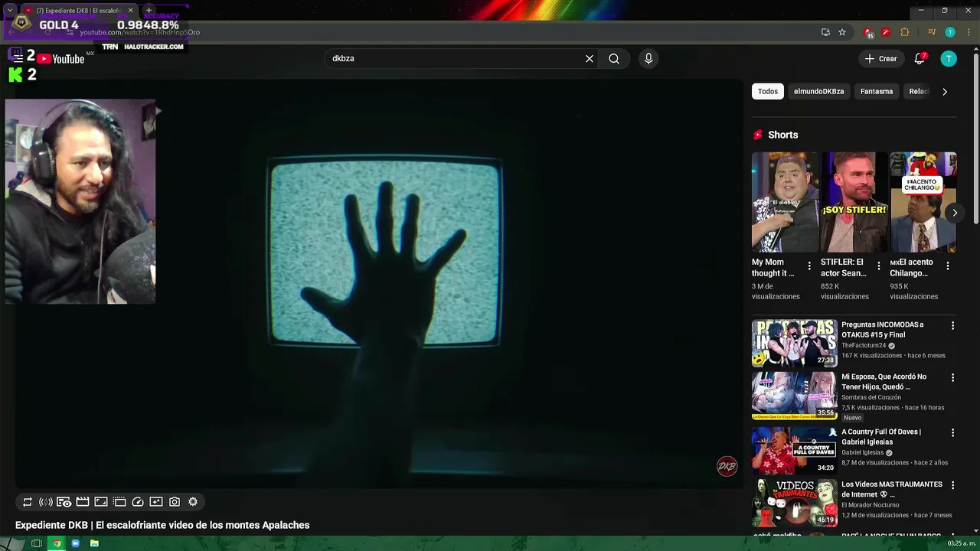
Task: Enable cinema mode with the clapperboard icon
Action: [x=83, y=502]
